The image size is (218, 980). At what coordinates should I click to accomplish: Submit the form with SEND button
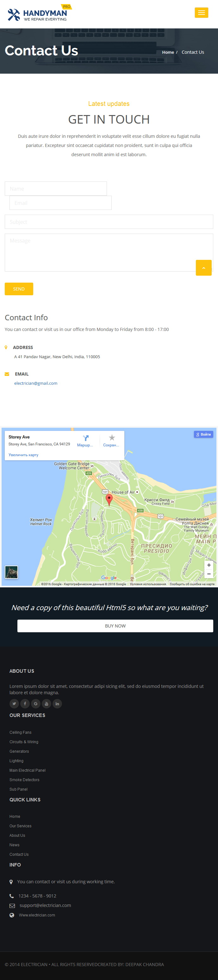(19, 289)
